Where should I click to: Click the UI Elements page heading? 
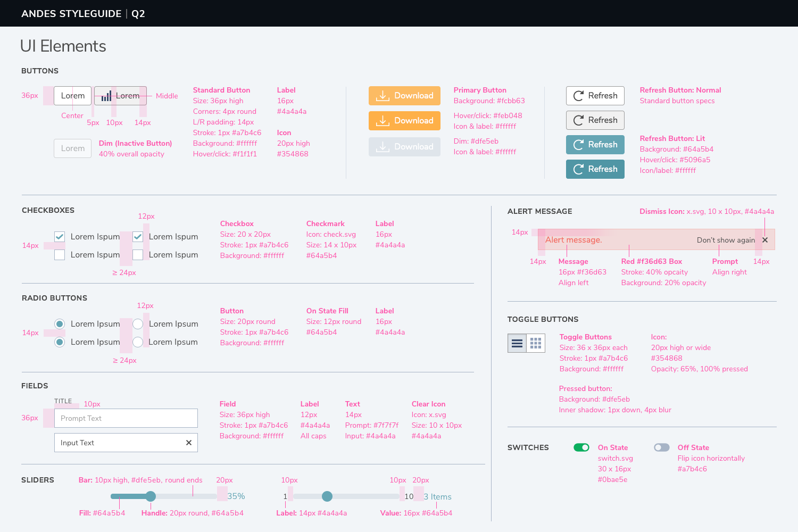coord(63,46)
